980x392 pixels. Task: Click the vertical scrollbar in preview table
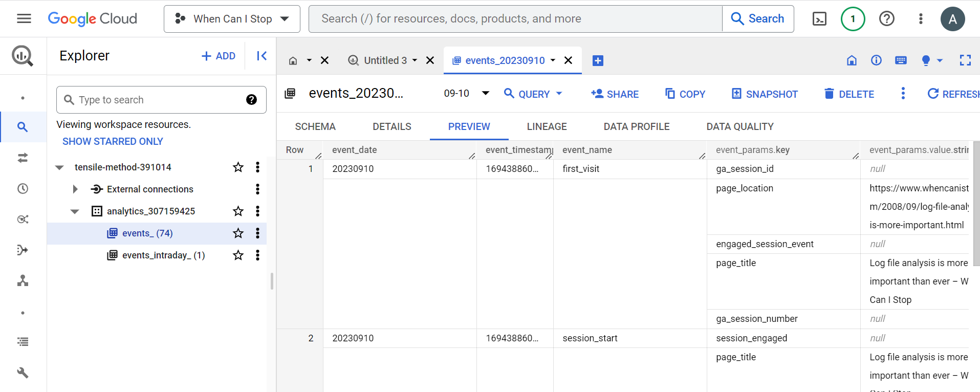coord(975,205)
